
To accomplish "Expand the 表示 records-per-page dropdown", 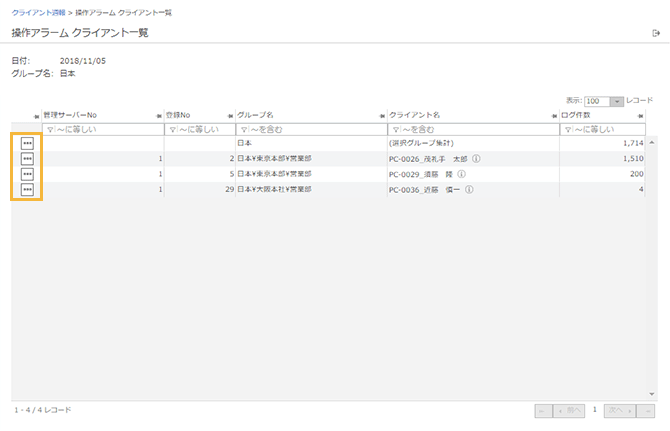I will [x=616, y=101].
